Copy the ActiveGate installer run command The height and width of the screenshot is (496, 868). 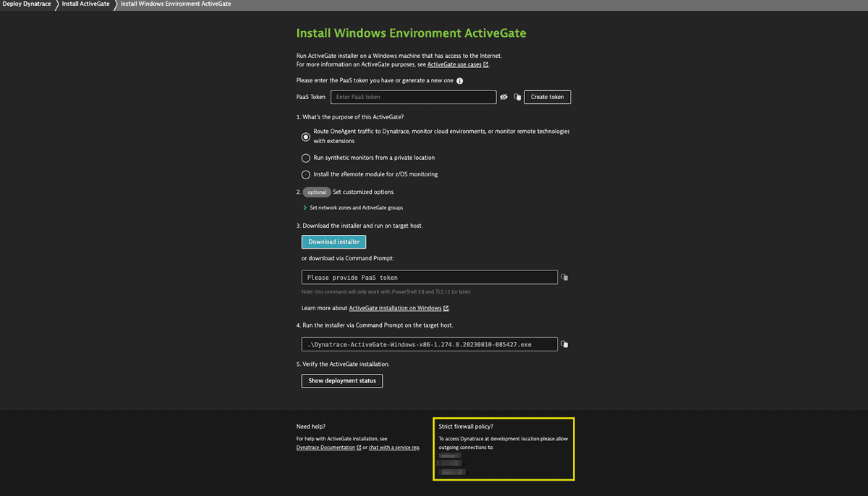click(x=563, y=343)
